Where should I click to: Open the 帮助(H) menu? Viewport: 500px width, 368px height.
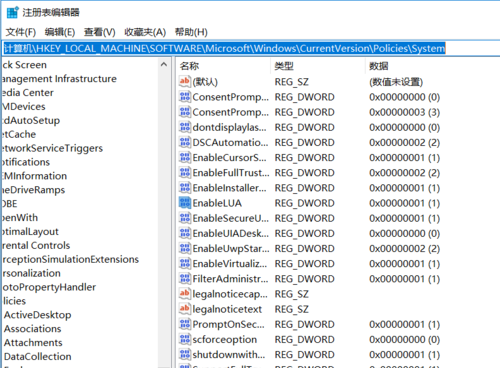pyautogui.click(x=191, y=32)
